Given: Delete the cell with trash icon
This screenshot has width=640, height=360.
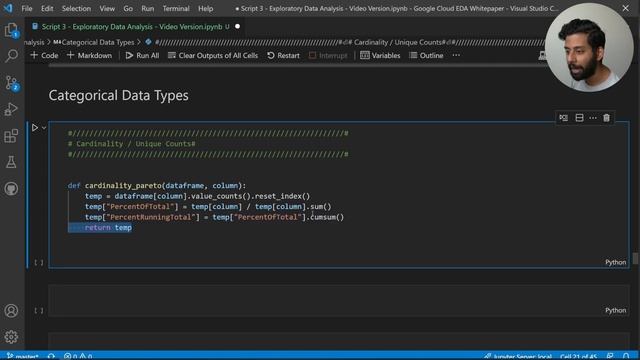Looking at the screenshot, I should click(x=607, y=118).
